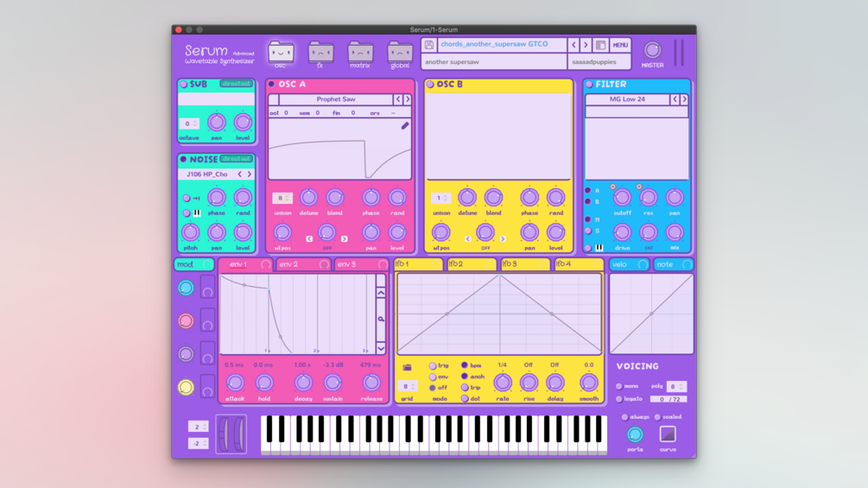Open the LFO folder icon above grid

[x=407, y=367]
